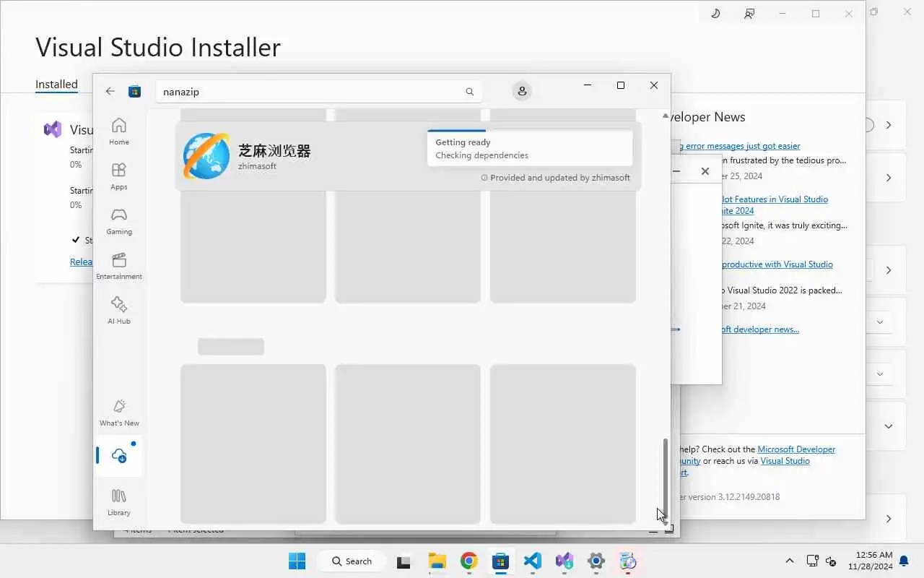Click the Visual Studio logo in the Installed list
Image resolution: width=924 pixels, height=578 pixels.
[x=53, y=129]
